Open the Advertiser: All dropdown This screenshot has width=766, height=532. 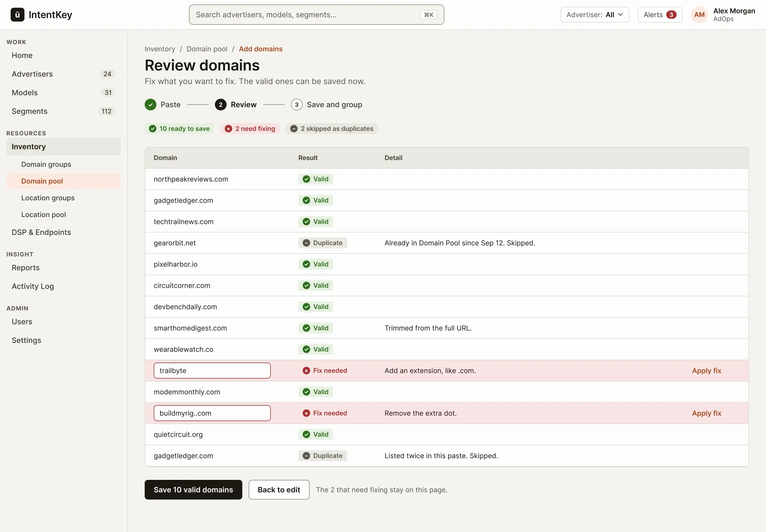[594, 15]
